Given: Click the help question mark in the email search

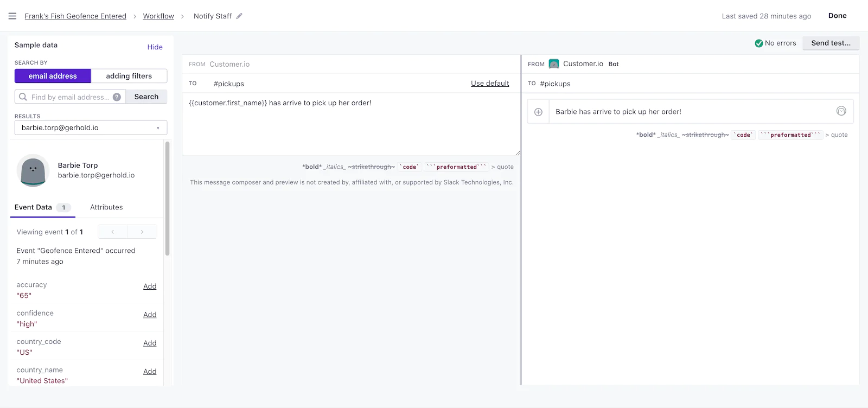Looking at the screenshot, I should click(x=117, y=97).
